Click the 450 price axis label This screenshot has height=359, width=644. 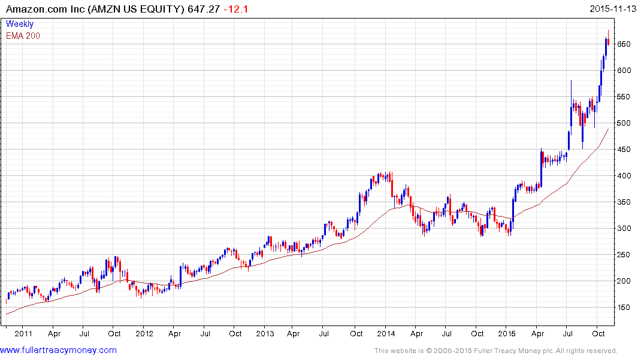[624, 150]
